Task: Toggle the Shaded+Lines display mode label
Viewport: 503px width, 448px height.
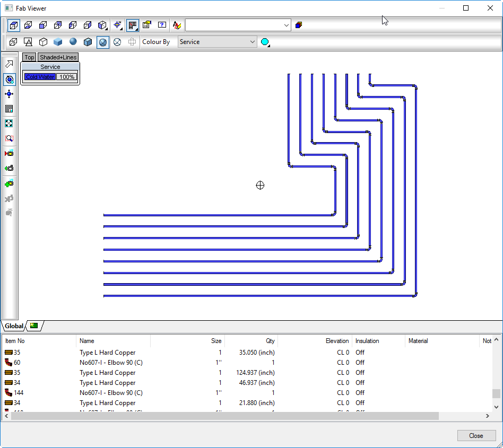Action: point(58,57)
